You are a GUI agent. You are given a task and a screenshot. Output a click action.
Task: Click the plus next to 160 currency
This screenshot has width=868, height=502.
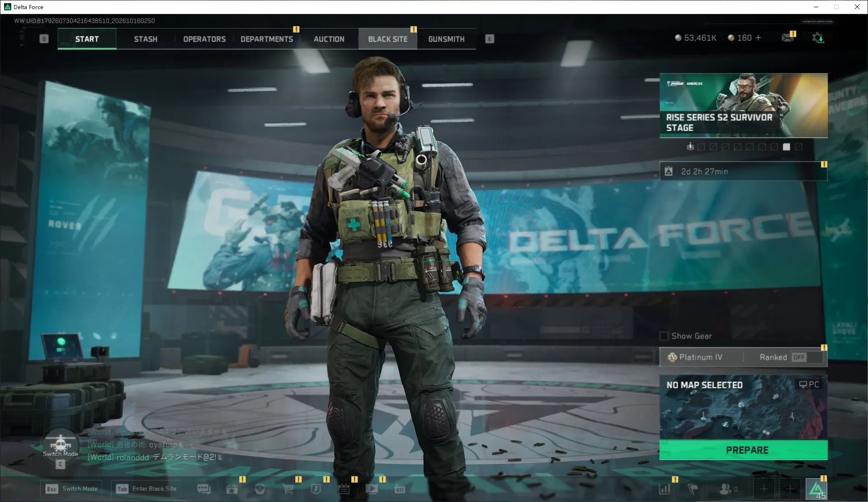(758, 38)
